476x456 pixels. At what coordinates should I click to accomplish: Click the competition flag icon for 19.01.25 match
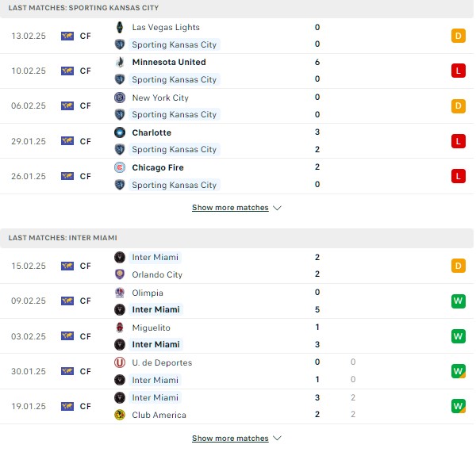[67, 406]
